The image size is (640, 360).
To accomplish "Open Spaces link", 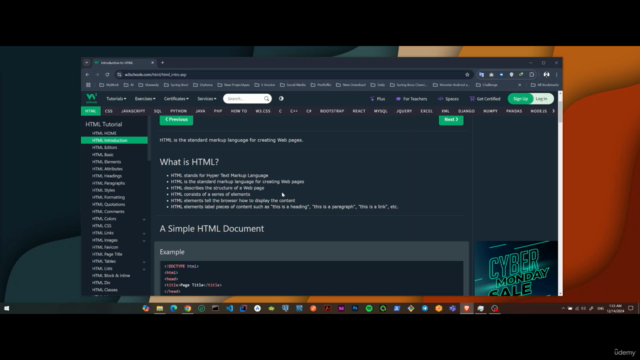I will click(x=448, y=99).
